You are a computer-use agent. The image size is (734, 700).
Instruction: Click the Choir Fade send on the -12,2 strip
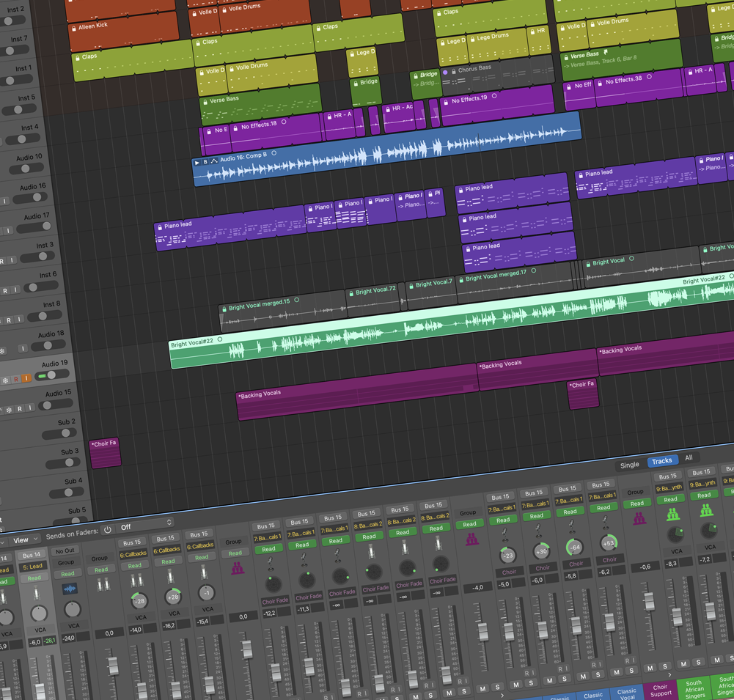pyautogui.click(x=275, y=601)
